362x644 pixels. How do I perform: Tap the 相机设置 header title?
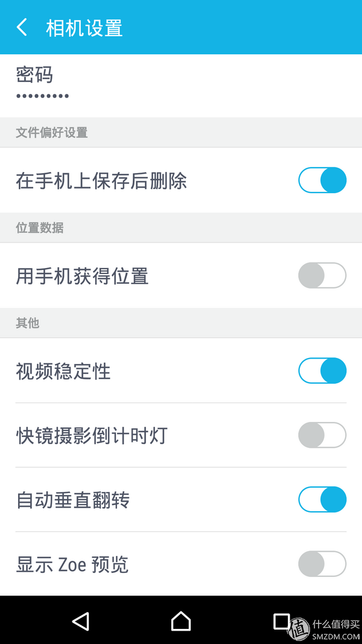(x=84, y=28)
